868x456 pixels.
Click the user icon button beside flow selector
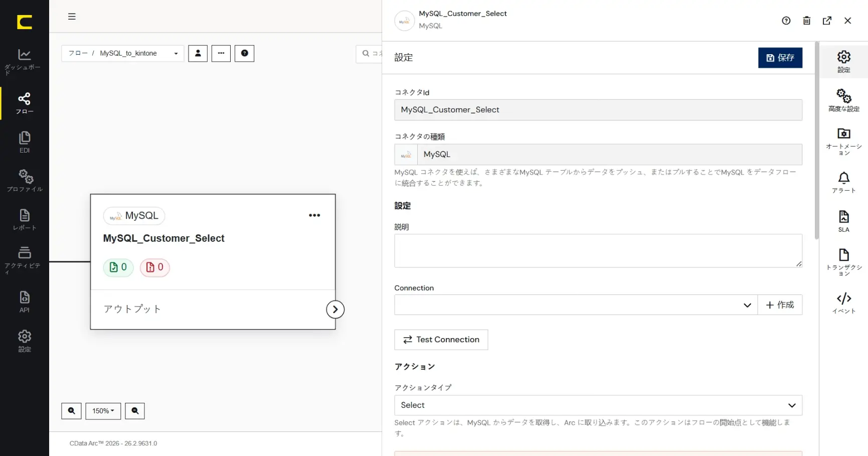(x=198, y=53)
